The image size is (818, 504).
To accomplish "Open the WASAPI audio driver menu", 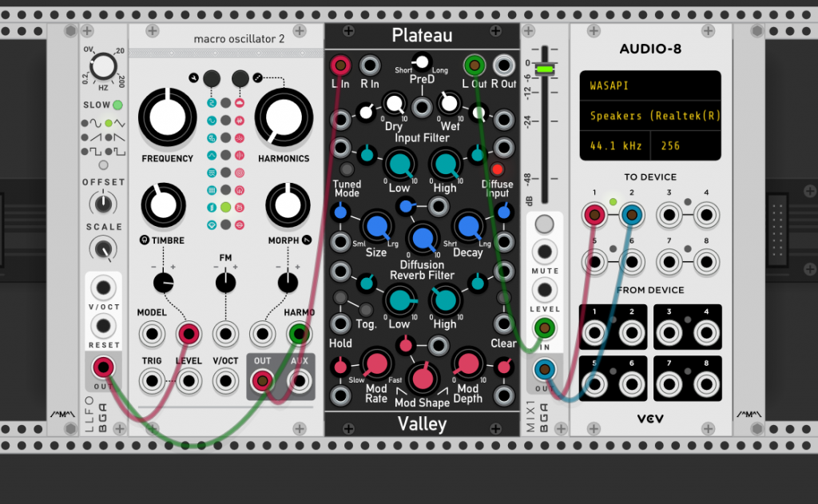I will click(x=650, y=85).
